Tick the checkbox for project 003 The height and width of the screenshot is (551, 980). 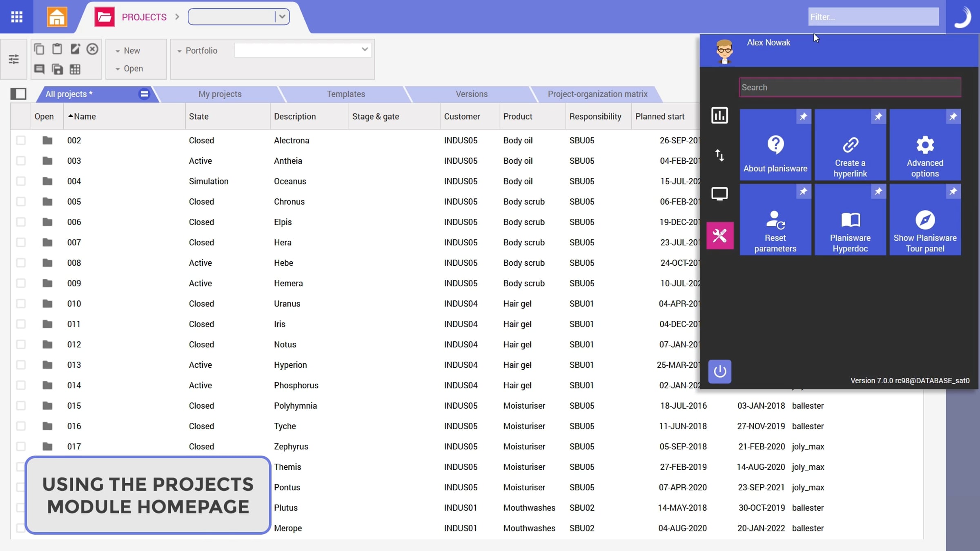click(21, 161)
